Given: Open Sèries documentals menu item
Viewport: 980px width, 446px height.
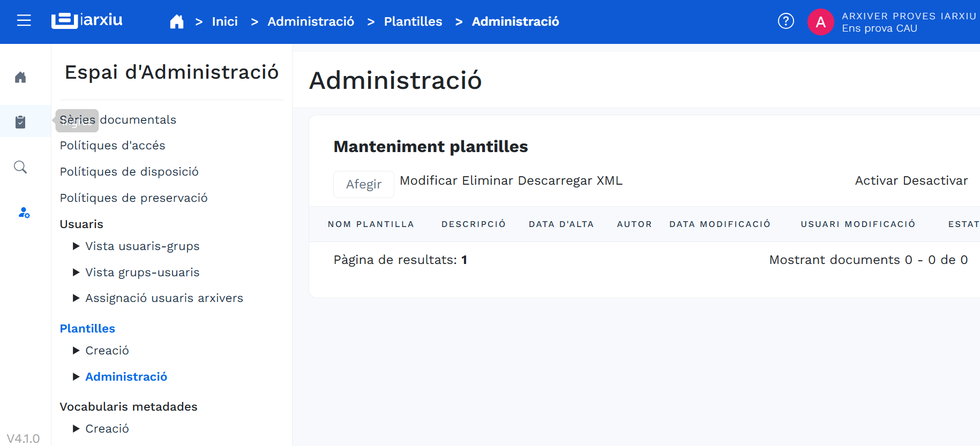Looking at the screenshot, I should pyautogui.click(x=118, y=119).
